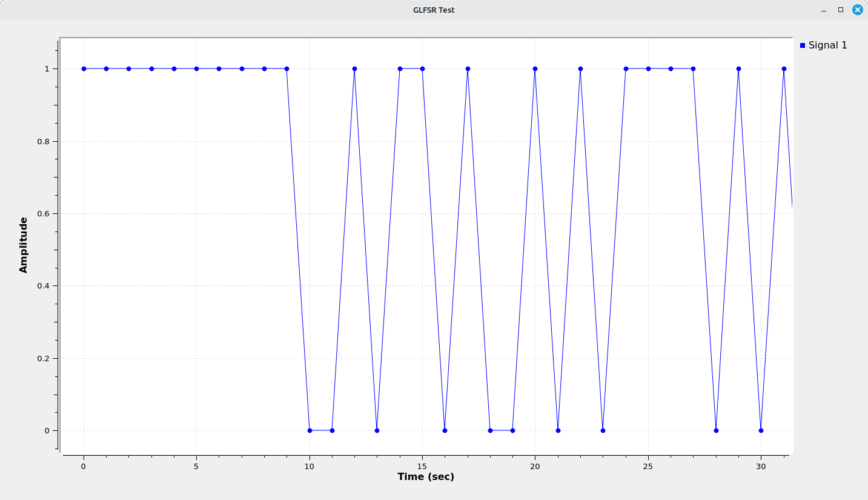
Task: Select the data point at time 17
Action: [x=468, y=68]
